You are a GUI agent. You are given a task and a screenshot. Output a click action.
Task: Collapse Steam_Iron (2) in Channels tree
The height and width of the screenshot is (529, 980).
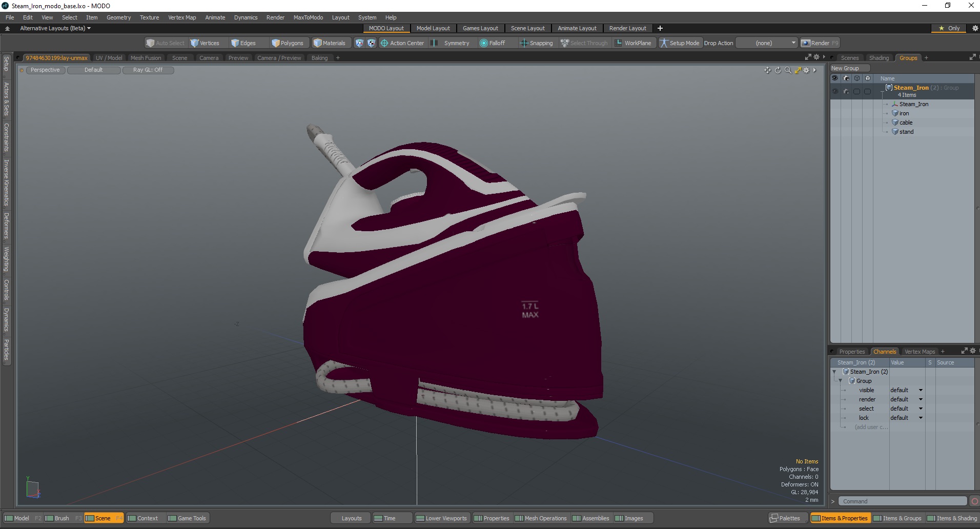click(834, 372)
